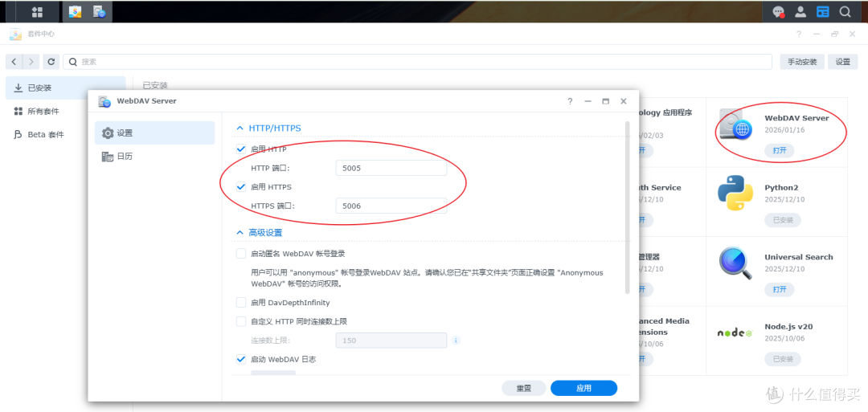
Task: Click 手动安装 button in Package Center
Action: pos(802,62)
